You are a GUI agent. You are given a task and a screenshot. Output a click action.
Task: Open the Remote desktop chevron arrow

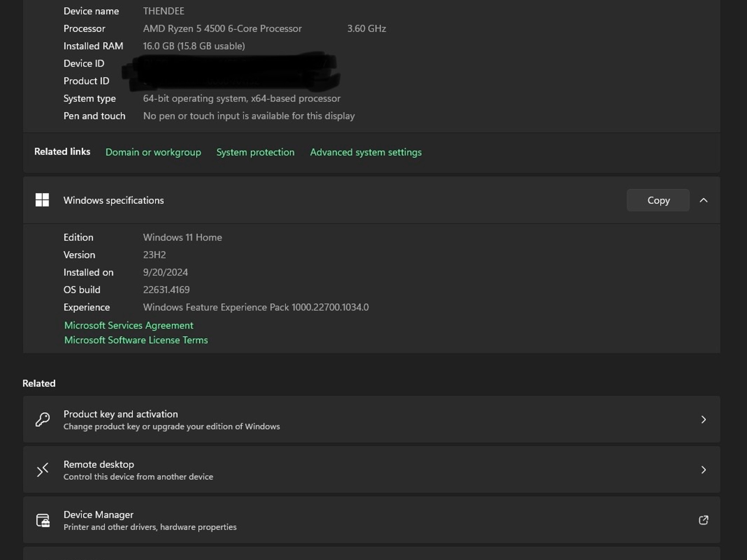pos(703,470)
